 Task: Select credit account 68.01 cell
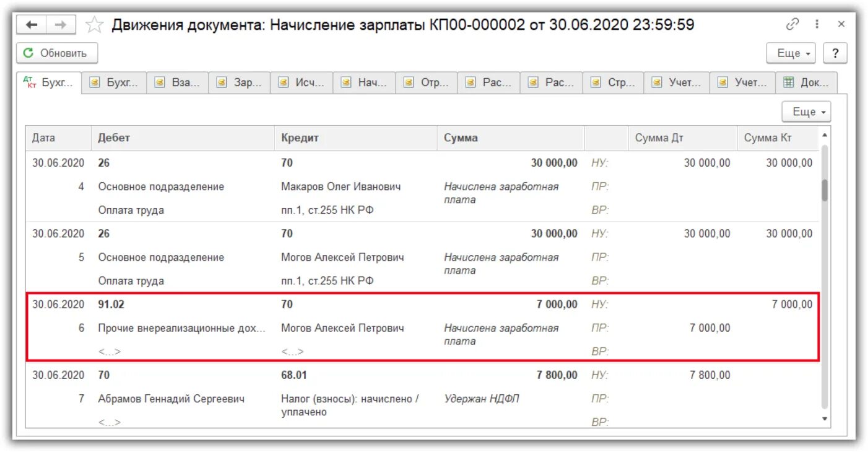click(x=294, y=375)
